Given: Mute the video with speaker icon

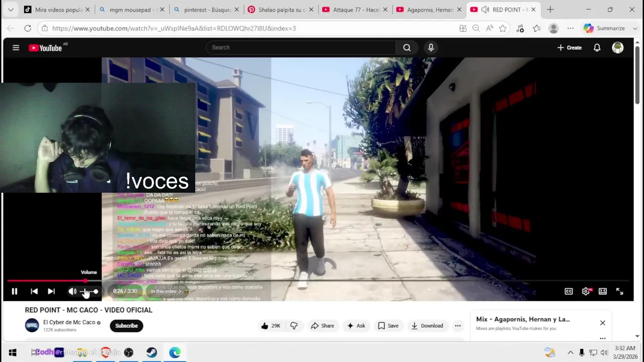Looking at the screenshot, I should click(x=72, y=291).
